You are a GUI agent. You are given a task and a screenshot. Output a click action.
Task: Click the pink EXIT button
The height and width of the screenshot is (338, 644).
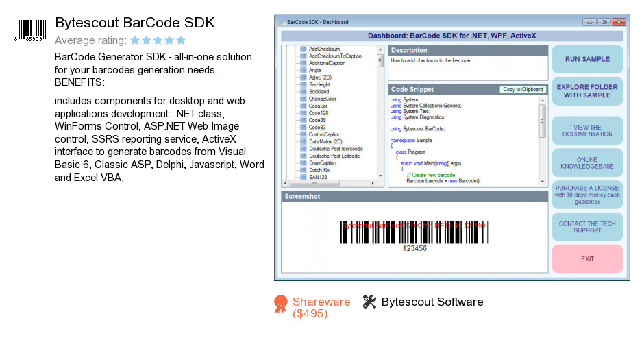(x=587, y=259)
